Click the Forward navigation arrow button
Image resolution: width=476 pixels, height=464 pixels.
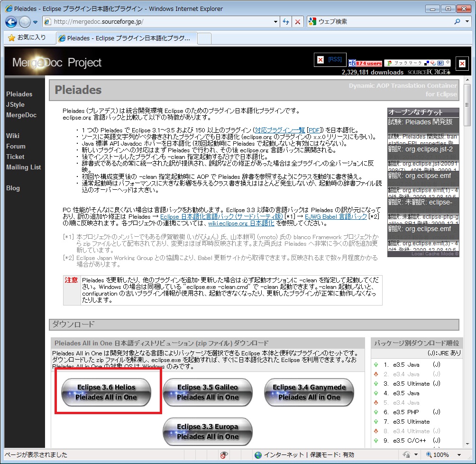coord(25,22)
